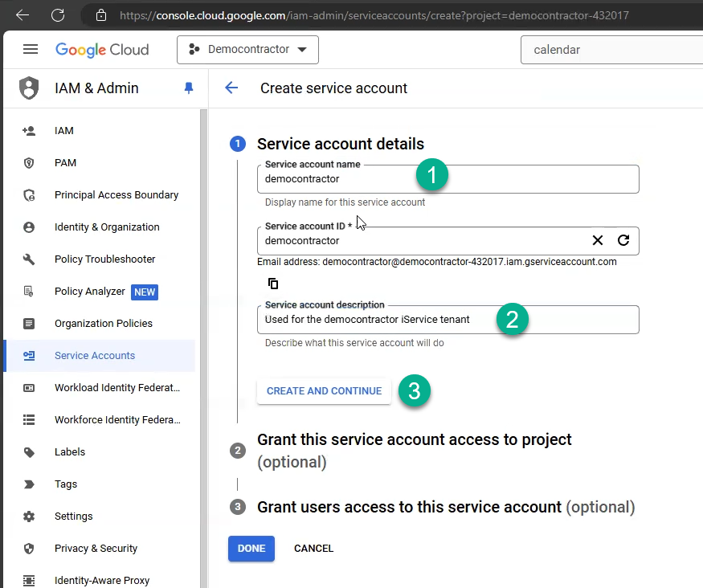The width and height of the screenshot is (703, 588).
Task: Click the search box containing calendar
Action: pyautogui.click(x=611, y=50)
